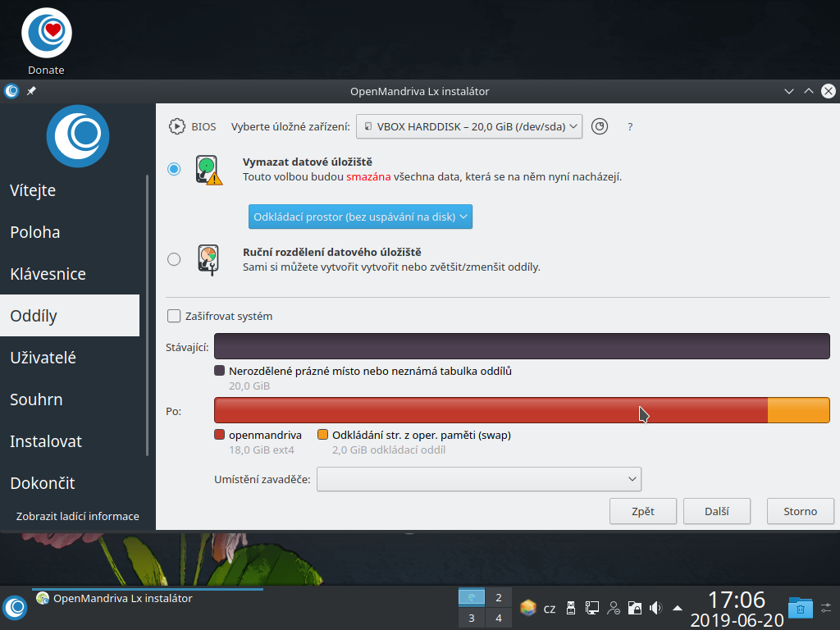Select the Vymazat datové úložiště radio button
The width and height of the screenshot is (840, 630).
pyautogui.click(x=173, y=169)
